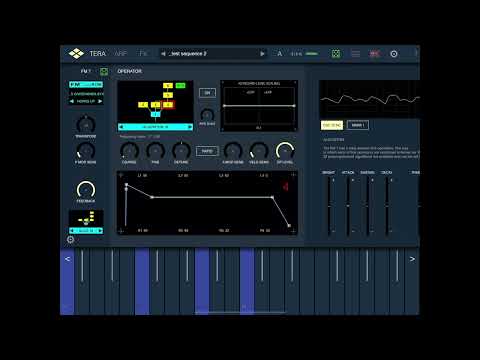The image size is (480, 360).
Task: Click the green box beside operator 6
Action: (180, 86)
